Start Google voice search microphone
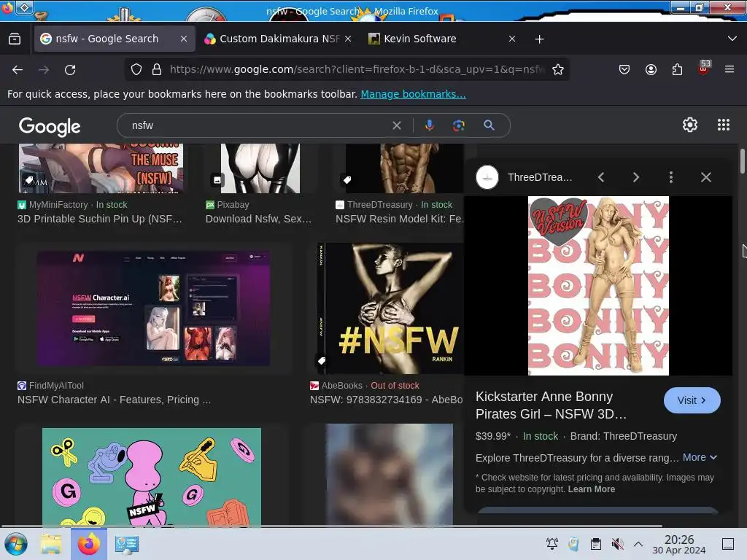This screenshot has width=747, height=560. [429, 125]
